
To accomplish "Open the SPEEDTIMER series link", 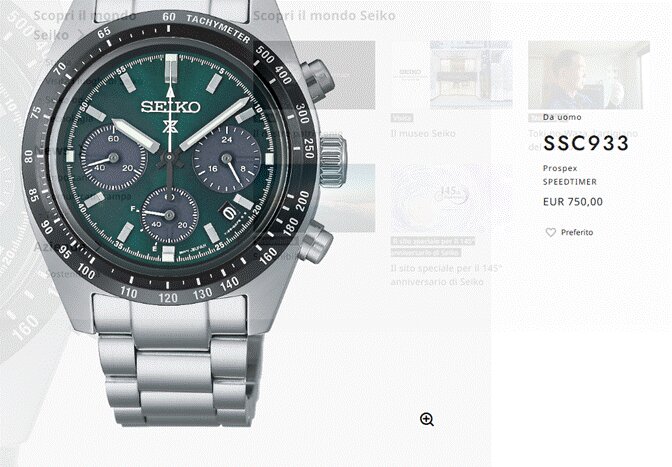I will pos(570,182).
